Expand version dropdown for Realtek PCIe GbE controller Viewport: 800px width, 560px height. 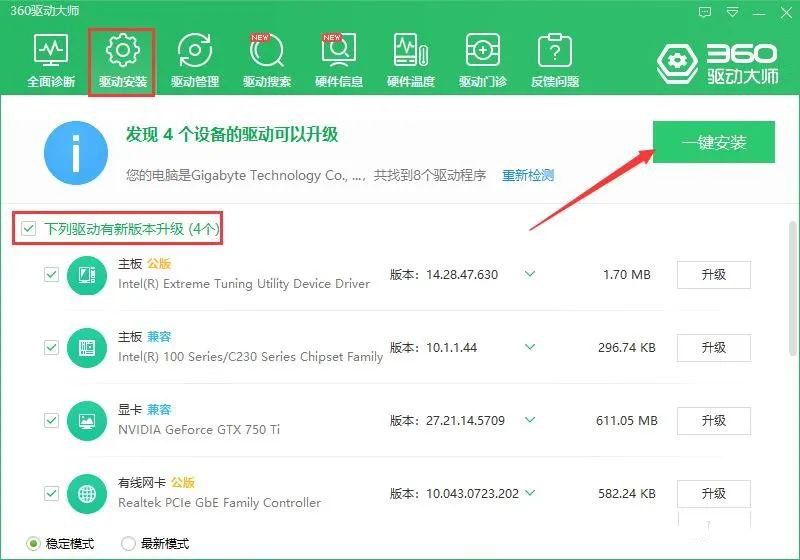(530, 493)
